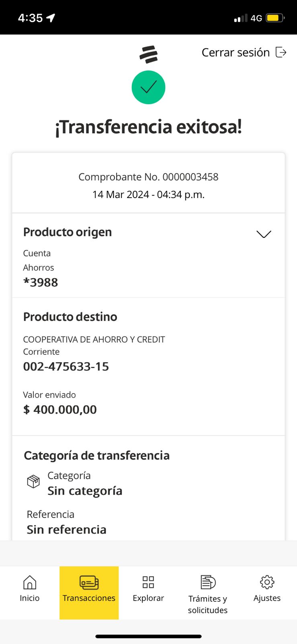297x644 pixels.
Task: Tap the Trámites y solicitudes document icon
Action: [x=208, y=582]
